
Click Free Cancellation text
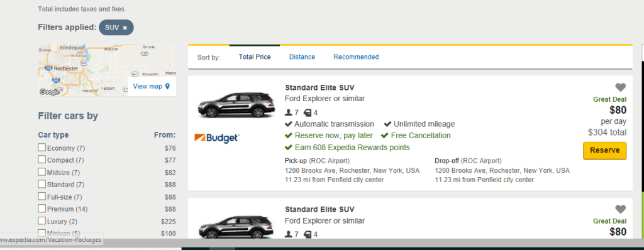421,136
